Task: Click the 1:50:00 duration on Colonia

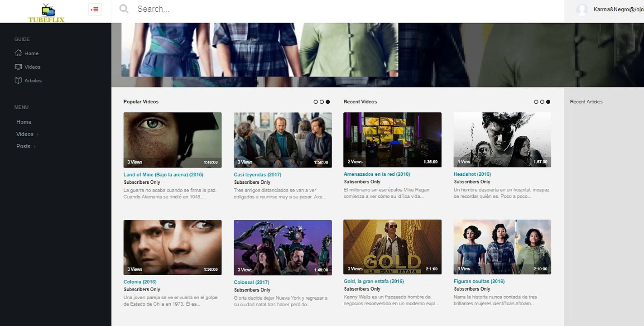Action: pos(211,269)
